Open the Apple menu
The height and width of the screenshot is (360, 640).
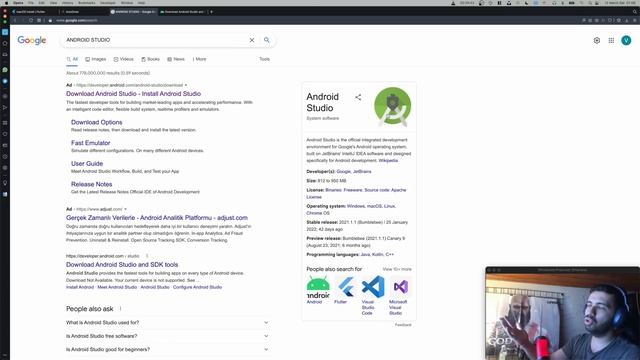pyautogui.click(x=6, y=3)
